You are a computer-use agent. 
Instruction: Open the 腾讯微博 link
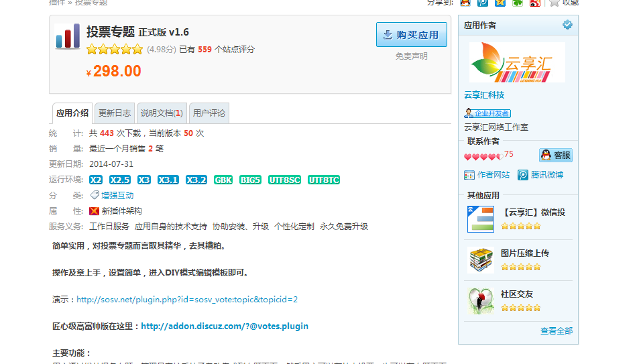(x=547, y=175)
